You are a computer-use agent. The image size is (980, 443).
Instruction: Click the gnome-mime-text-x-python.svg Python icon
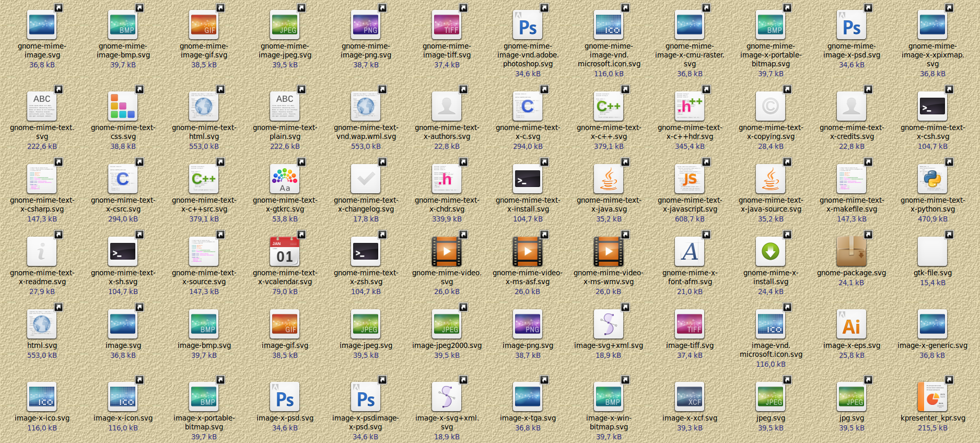pyautogui.click(x=932, y=179)
